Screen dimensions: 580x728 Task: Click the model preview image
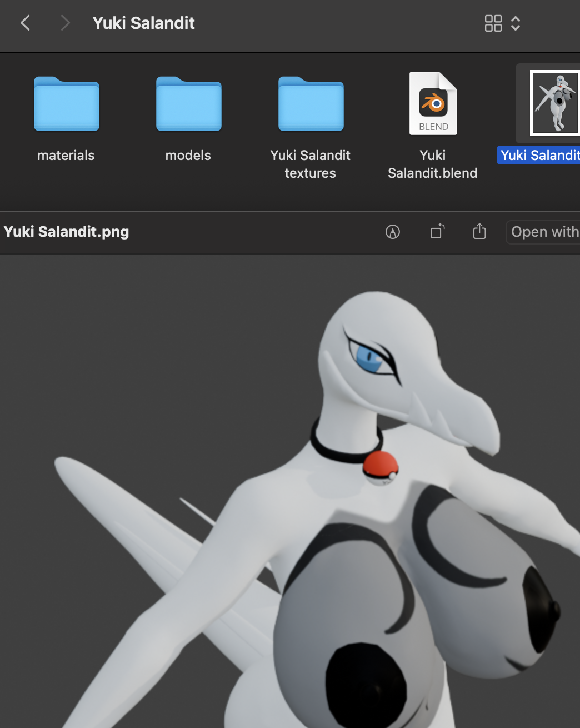click(290, 491)
